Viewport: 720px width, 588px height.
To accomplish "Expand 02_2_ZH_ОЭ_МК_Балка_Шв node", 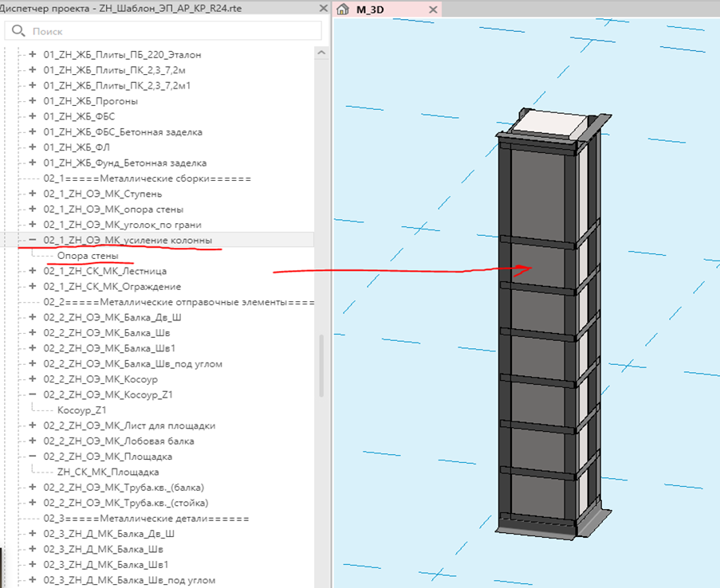I will [x=33, y=332].
